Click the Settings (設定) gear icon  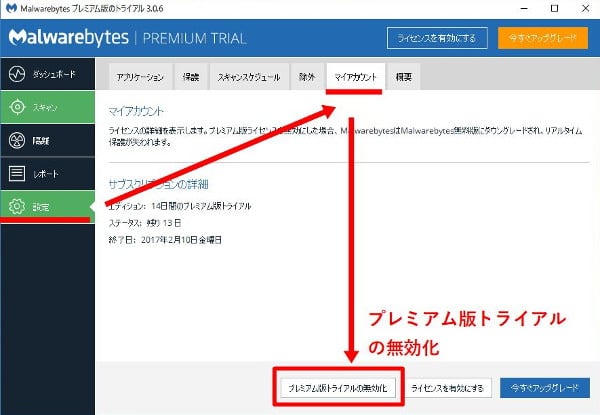pos(16,207)
